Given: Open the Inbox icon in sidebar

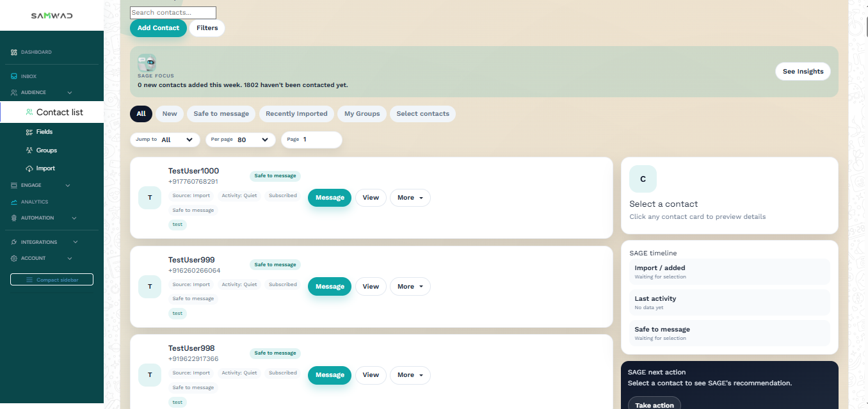Looking at the screenshot, I should click(x=14, y=76).
